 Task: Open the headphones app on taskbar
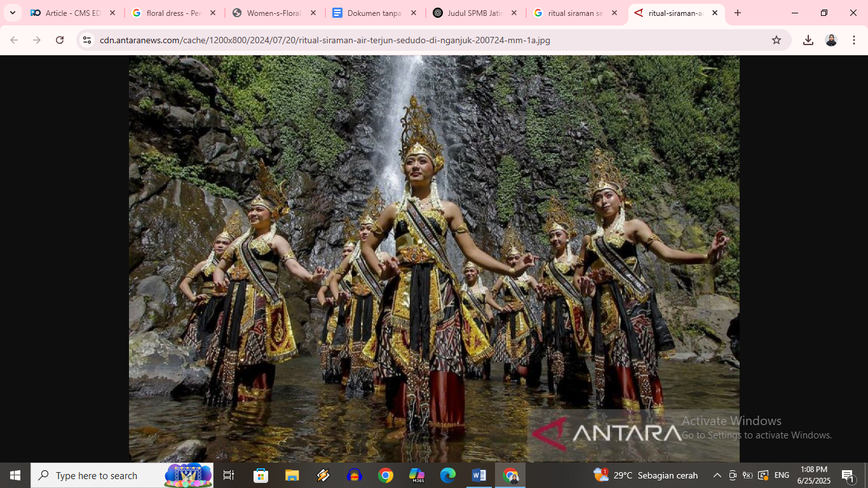(354, 475)
